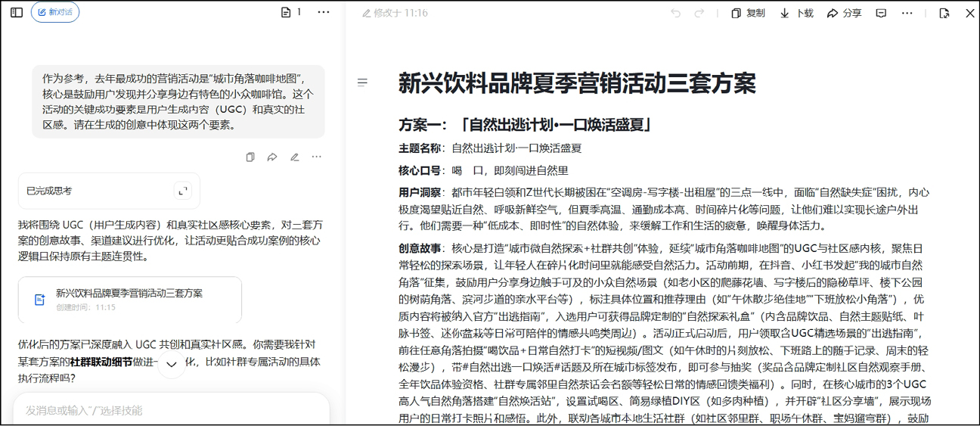Start a new chat with 新对话

55,13
